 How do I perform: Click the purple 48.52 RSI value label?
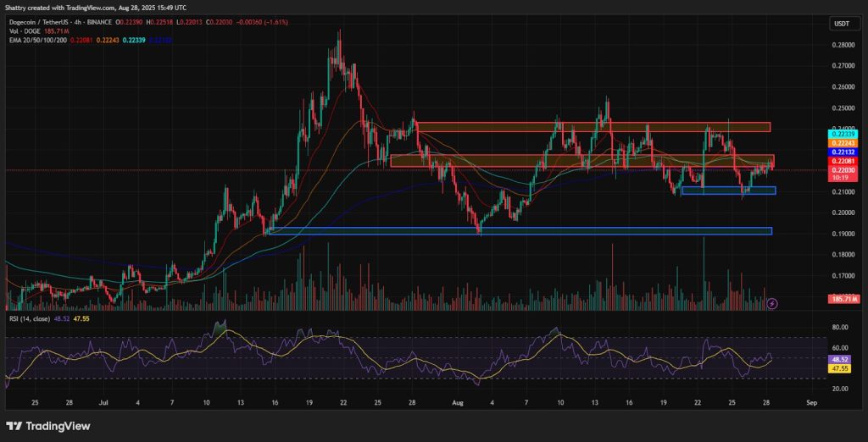pyautogui.click(x=843, y=358)
